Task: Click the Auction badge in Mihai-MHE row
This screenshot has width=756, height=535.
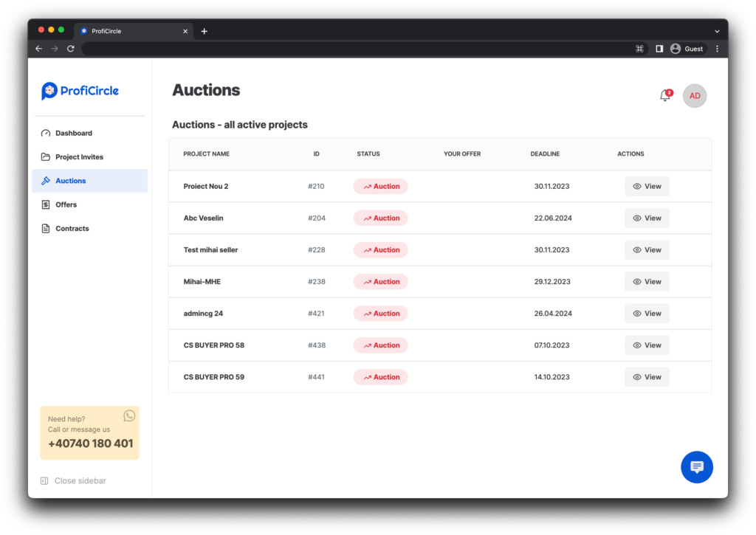Action: coord(381,281)
